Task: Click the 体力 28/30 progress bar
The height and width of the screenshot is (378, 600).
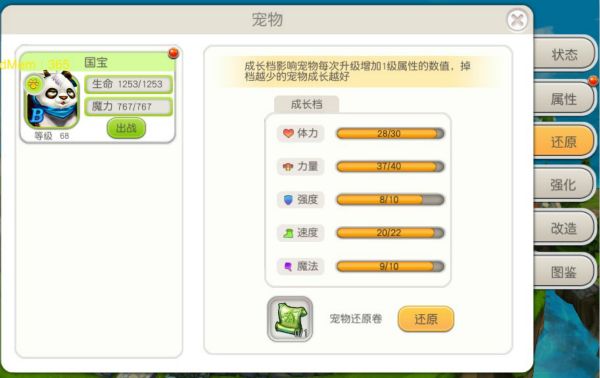Action: tap(390, 134)
